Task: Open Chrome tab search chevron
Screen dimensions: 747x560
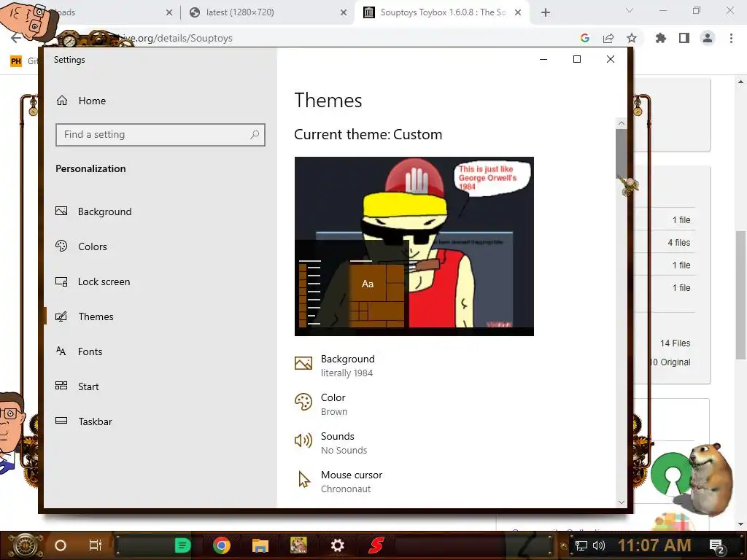Action: 630,10
